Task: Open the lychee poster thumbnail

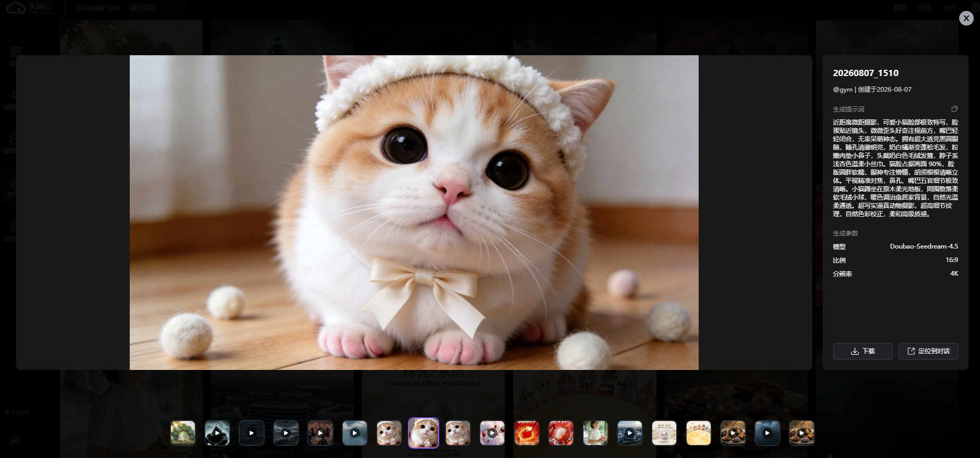Action: pyautogui.click(x=561, y=433)
